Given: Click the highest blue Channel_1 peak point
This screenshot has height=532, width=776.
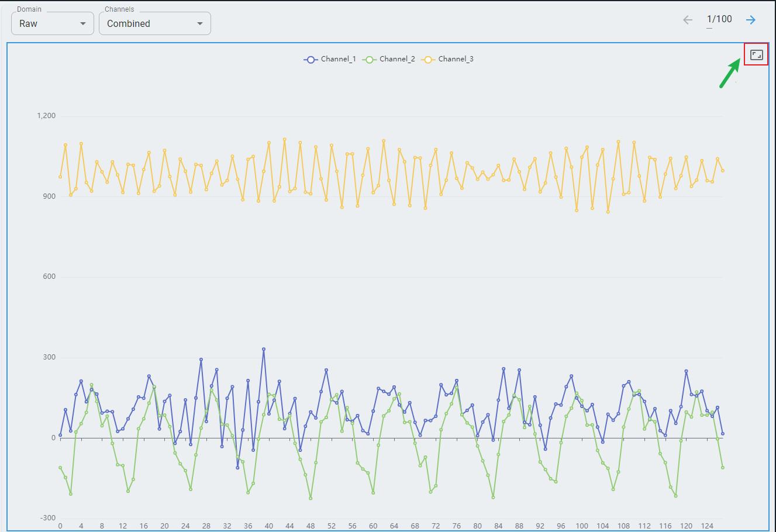Looking at the screenshot, I should (264, 350).
